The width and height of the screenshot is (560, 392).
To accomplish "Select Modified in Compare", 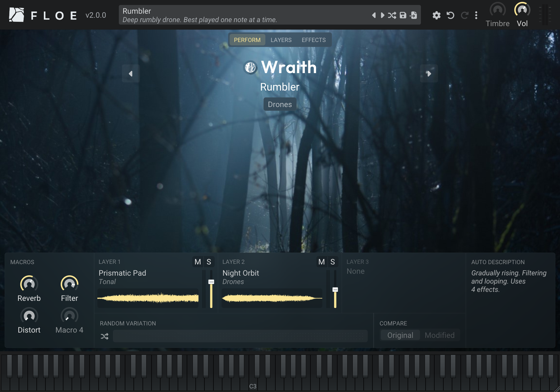I will [x=440, y=335].
